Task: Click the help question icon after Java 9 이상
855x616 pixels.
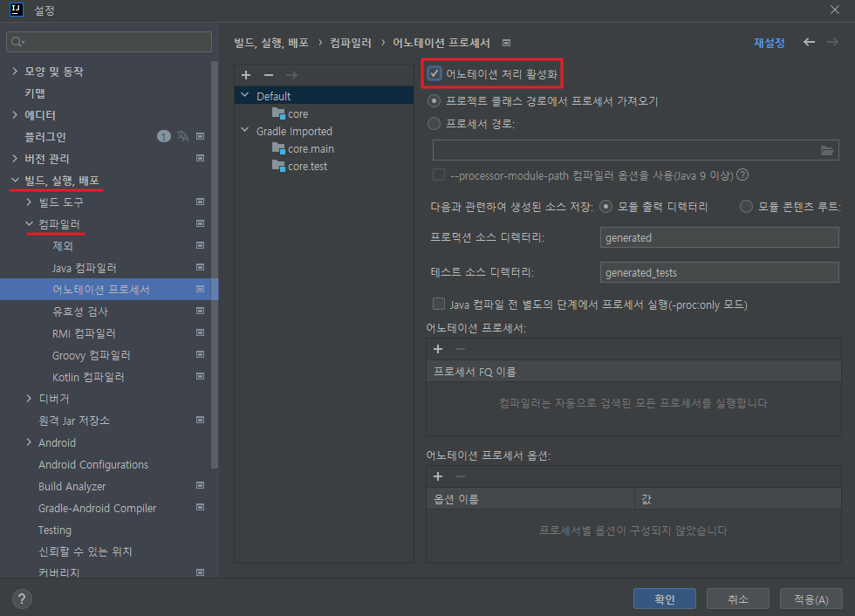Action: [742, 175]
